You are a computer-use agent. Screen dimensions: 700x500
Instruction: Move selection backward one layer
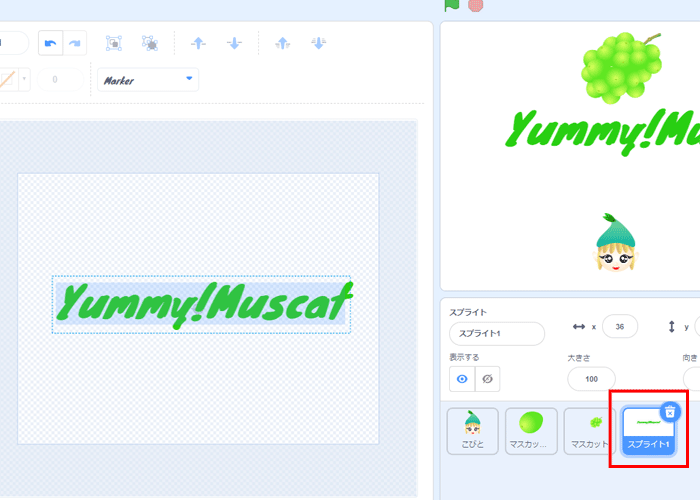pyautogui.click(x=234, y=43)
